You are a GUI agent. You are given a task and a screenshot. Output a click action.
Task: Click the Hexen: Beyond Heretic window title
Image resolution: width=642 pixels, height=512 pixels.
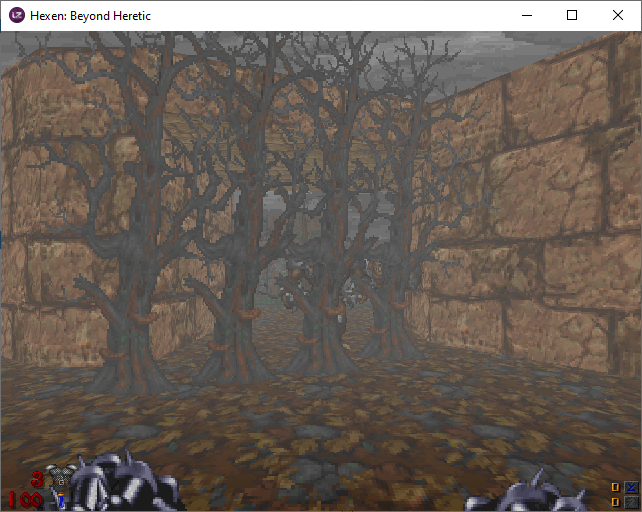pos(90,16)
